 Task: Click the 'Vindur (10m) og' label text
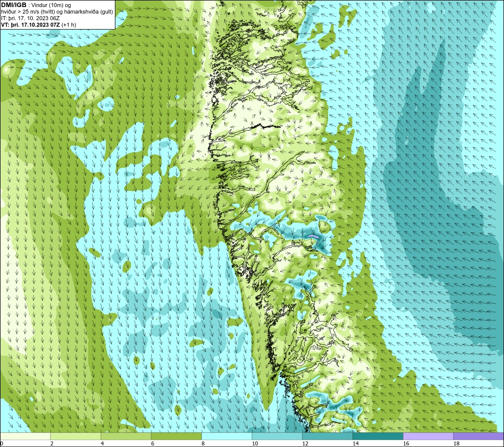point(52,6)
